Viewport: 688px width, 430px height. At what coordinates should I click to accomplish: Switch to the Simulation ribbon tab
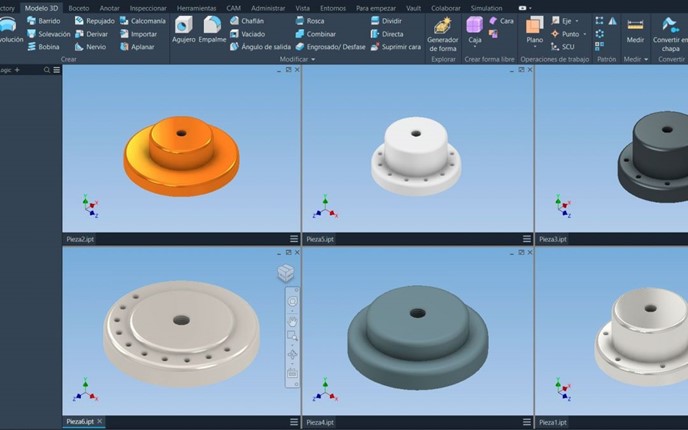click(x=486, y=8)
